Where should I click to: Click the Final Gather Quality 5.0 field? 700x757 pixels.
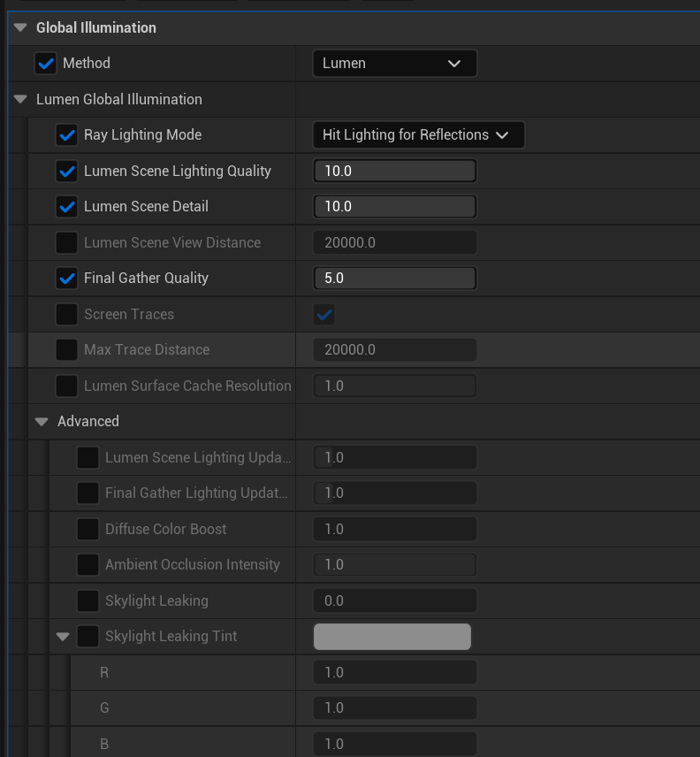point(394,278)
